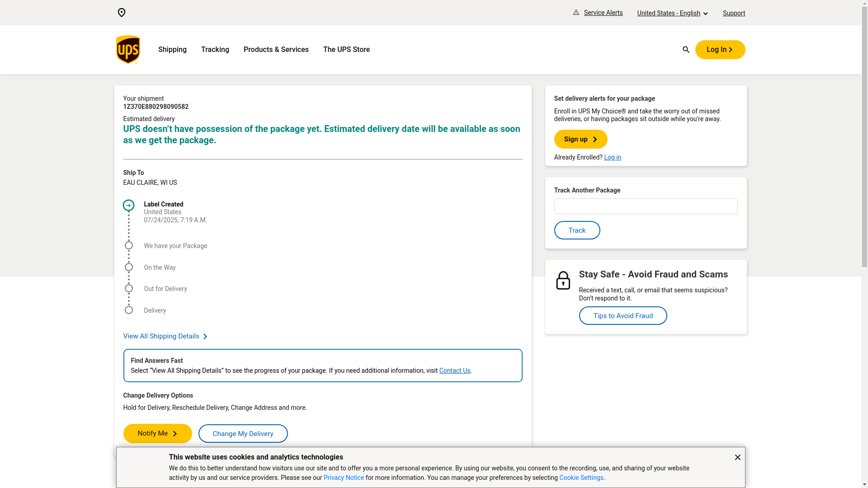The image size is (868, 488).
Task: Open The UPS Store menu
Action: pos(346,50)
